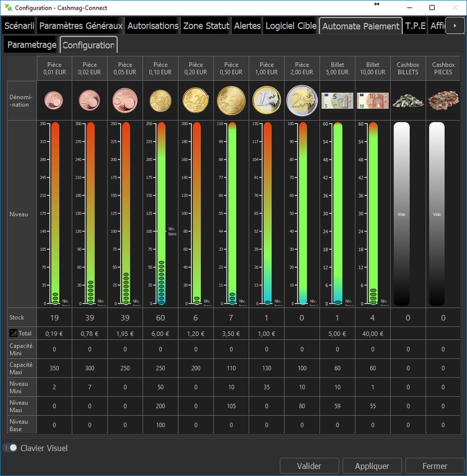Click the 0,01 EUR coin icon
Viewport: 467px width, 476px height.
tap(54, 101)
